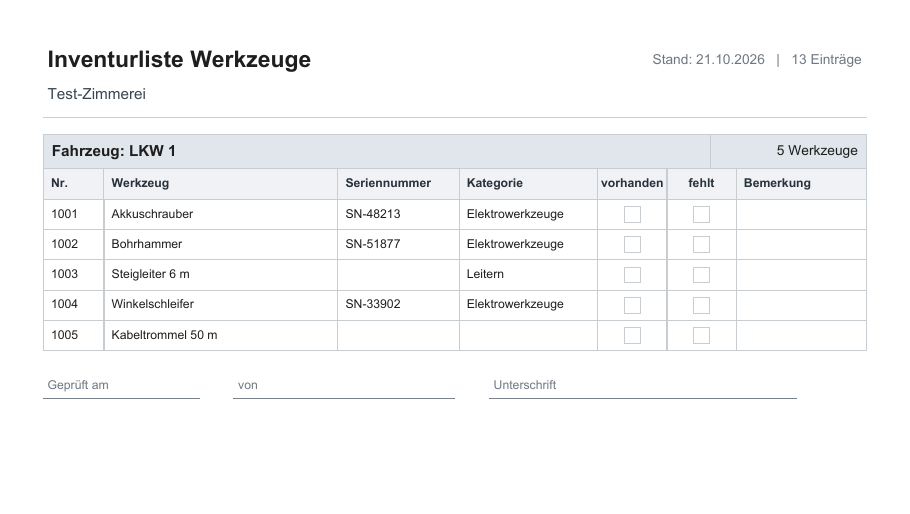The height and width of the screenshot is (514, 910).
Task: Mark Kabeltrommel 50 m as fehlt
Action: coord(701,335)
